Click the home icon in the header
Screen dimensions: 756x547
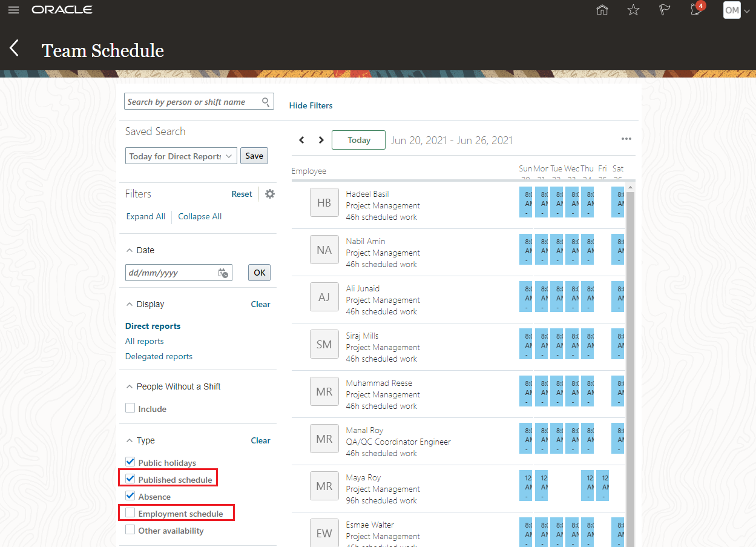(602, 10)
